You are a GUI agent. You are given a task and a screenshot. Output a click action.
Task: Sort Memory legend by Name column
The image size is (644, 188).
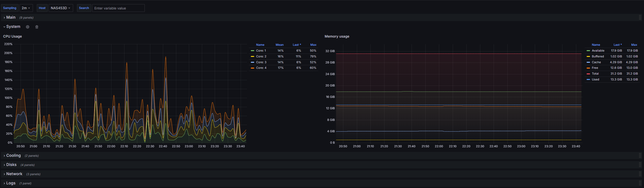(x=596, y=45)
